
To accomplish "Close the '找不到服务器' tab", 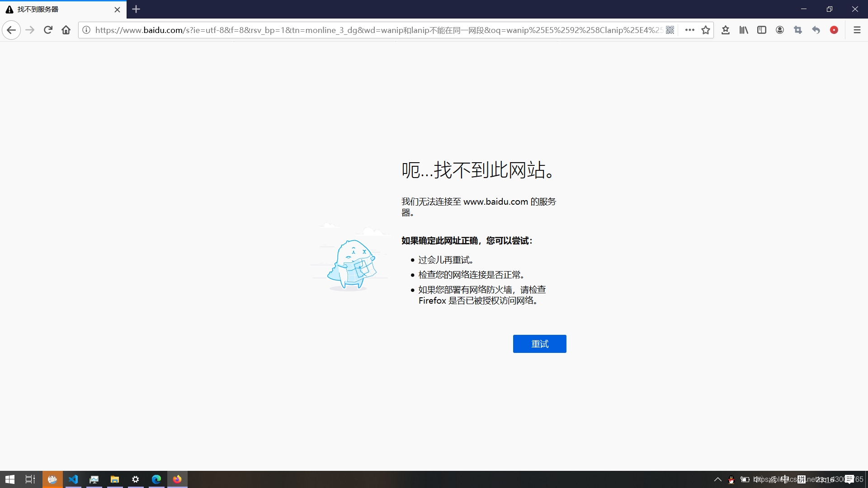I will click(x=118, y=9).
